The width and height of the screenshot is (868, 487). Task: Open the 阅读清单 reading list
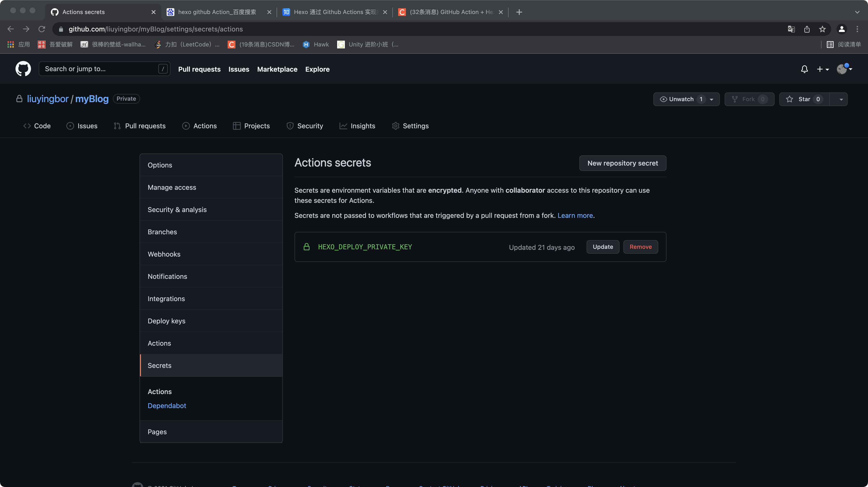click(x=844, y=45)
